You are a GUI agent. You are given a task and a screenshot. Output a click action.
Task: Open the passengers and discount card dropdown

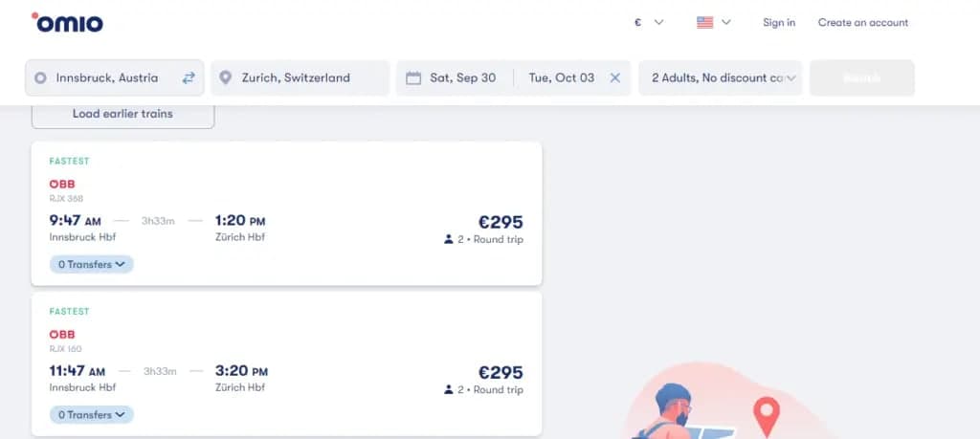point(720,77)
